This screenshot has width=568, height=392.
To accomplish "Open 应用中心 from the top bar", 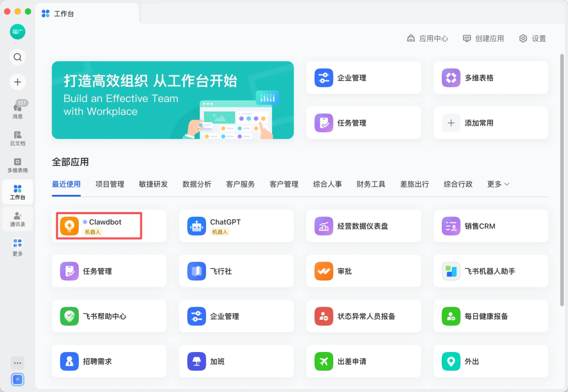I will [428, 38].
